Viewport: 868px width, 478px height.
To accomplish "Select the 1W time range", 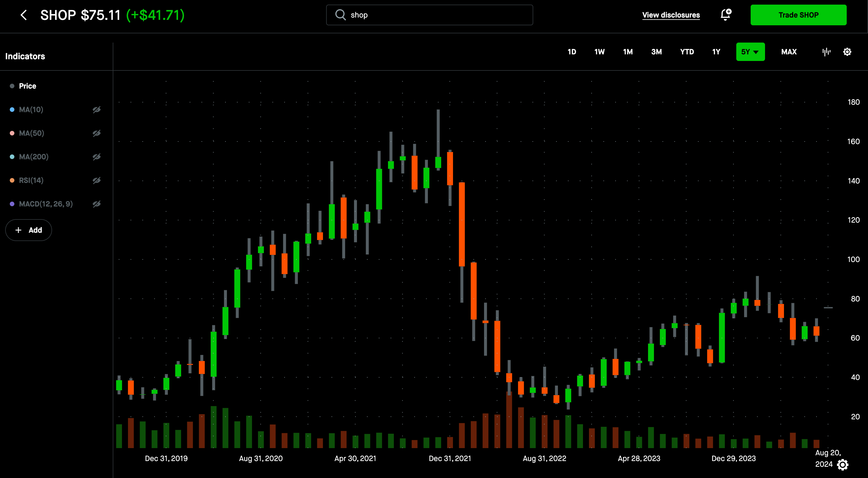I will coord(599,52).
